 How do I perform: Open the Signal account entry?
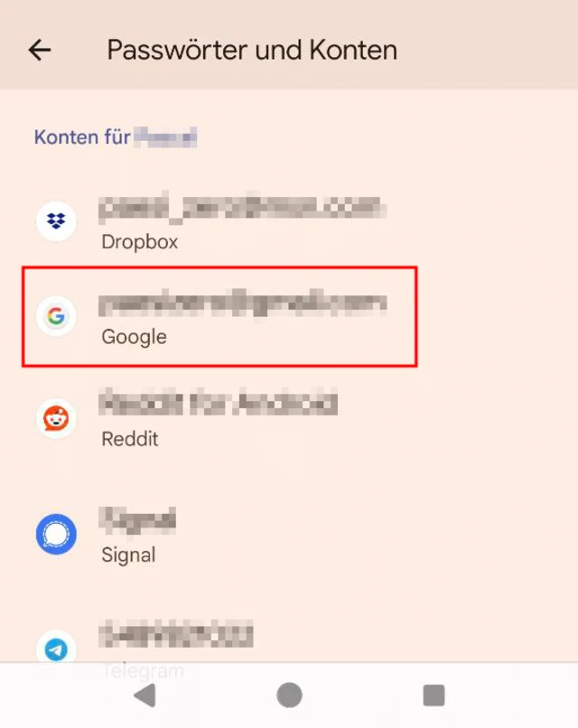289,535
